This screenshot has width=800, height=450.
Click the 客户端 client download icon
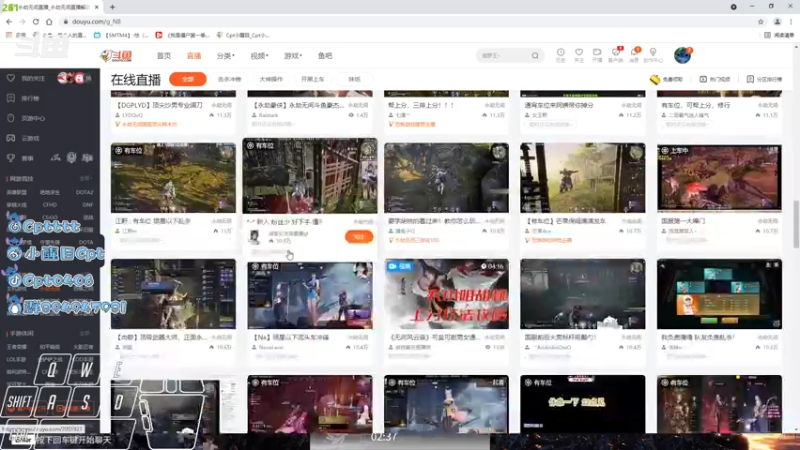(616, 55)
